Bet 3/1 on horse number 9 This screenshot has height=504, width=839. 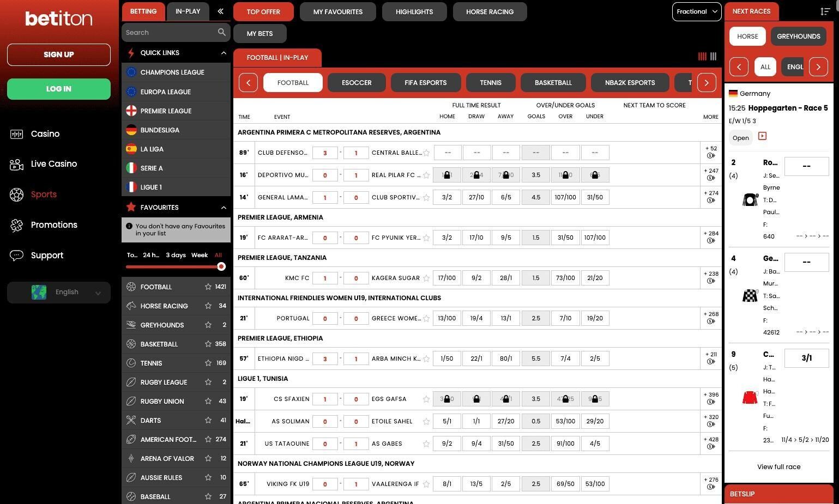tap(806, 358)
